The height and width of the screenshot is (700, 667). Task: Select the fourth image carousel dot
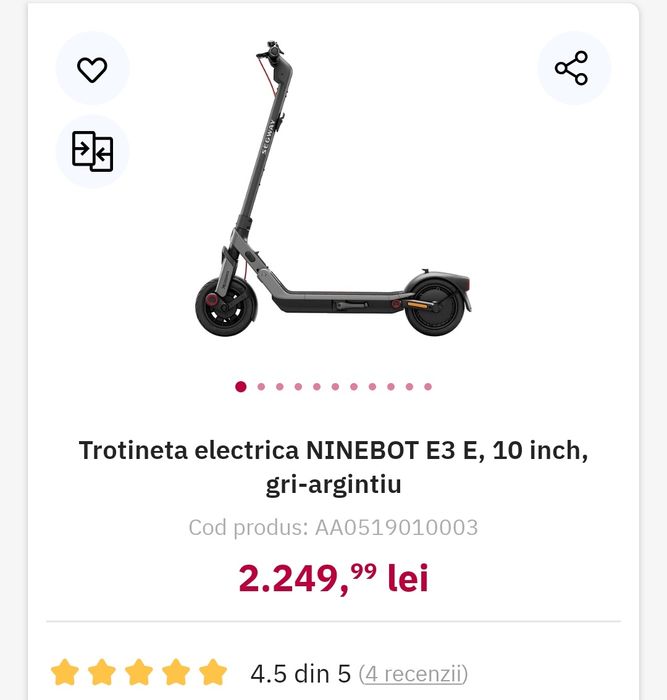pos(298,387)
